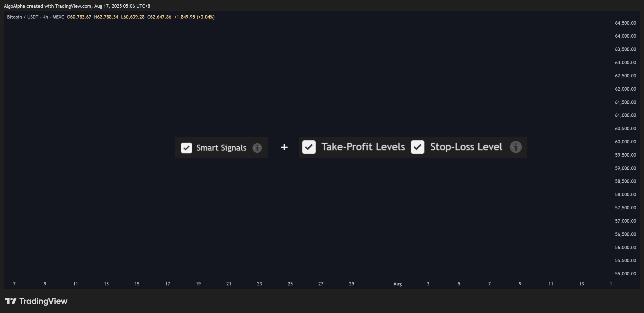Screen dimensions: 644x313
Task: Click the plus sign between the panels
Action: pyautogui.click(x=284, y=147)
